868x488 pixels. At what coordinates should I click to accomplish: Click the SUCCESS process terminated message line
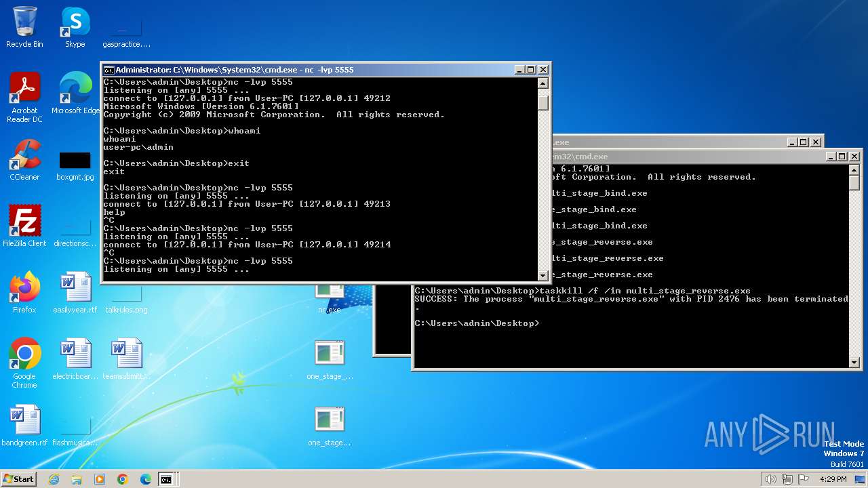click(631, 299)
